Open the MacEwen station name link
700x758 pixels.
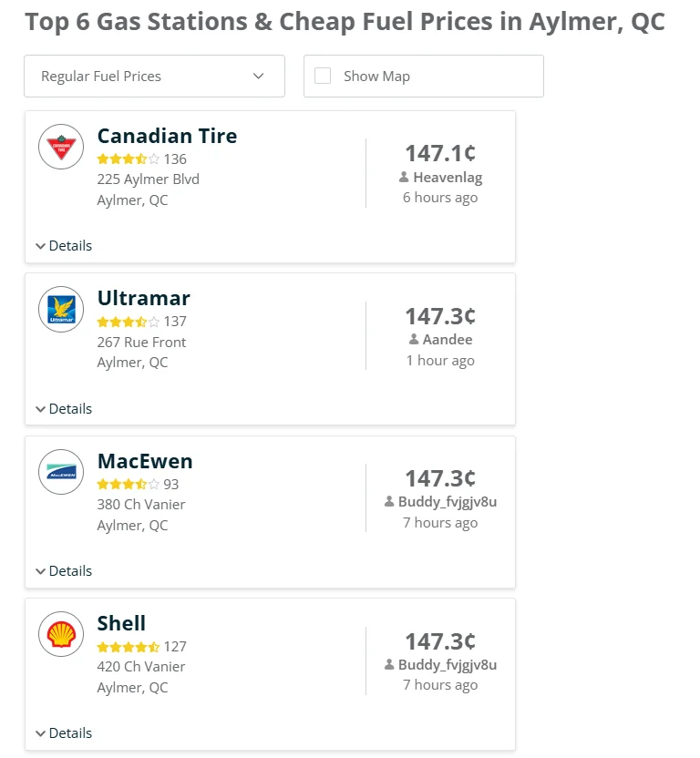coord(145,461)
